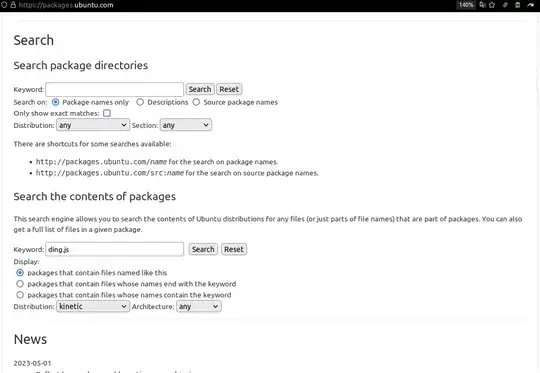The image size is (540, 373).
Task: Click Search button for package directories
Action: pos(200,89)
